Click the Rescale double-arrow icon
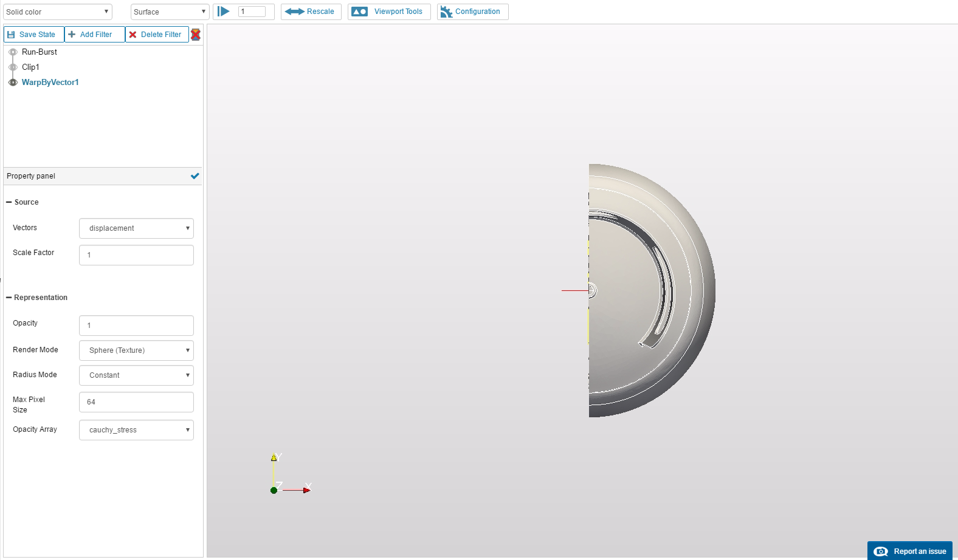Screen dimensions: 958x560 click(294, 12)
